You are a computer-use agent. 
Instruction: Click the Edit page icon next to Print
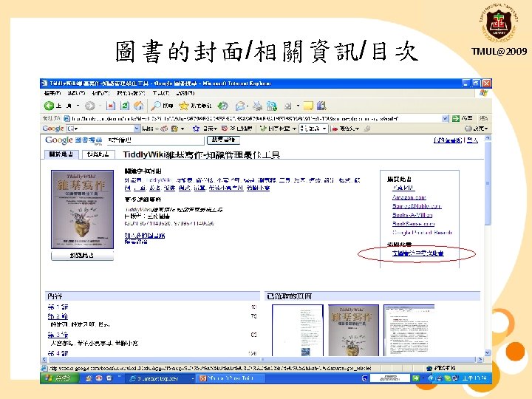pyautogui.click(x=271, y=106)
